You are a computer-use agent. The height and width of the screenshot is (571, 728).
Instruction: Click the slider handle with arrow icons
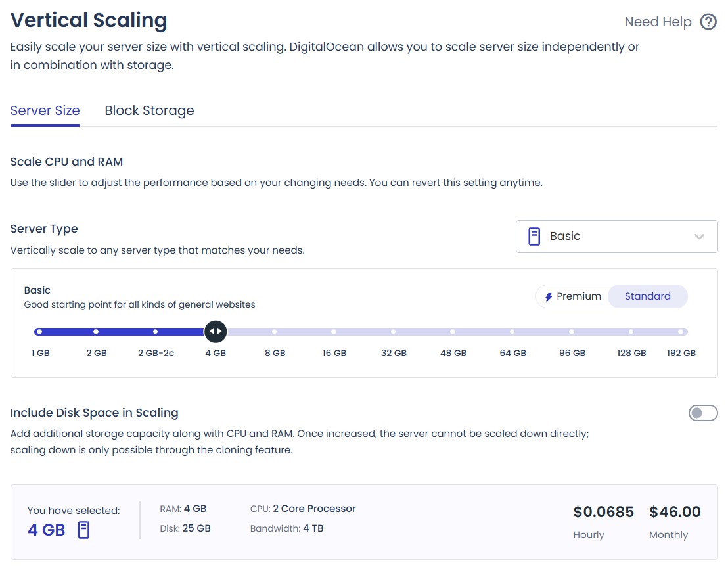point(216,331)
